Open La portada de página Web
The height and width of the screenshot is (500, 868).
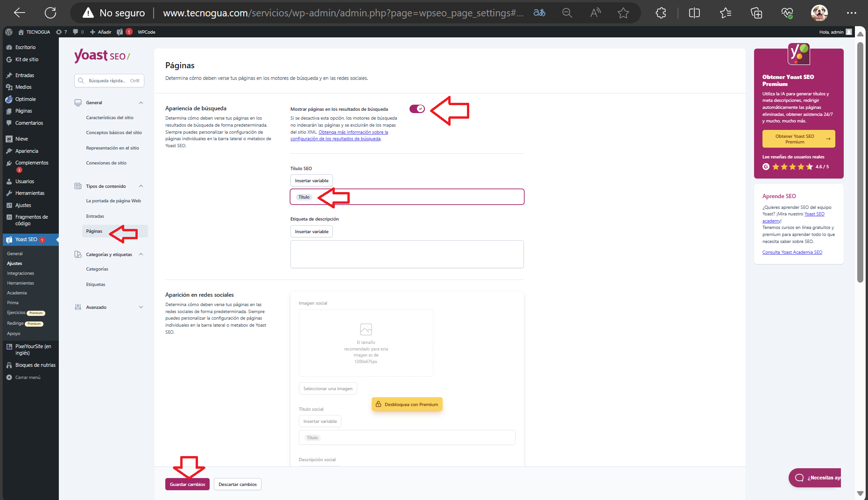[113, 201]
